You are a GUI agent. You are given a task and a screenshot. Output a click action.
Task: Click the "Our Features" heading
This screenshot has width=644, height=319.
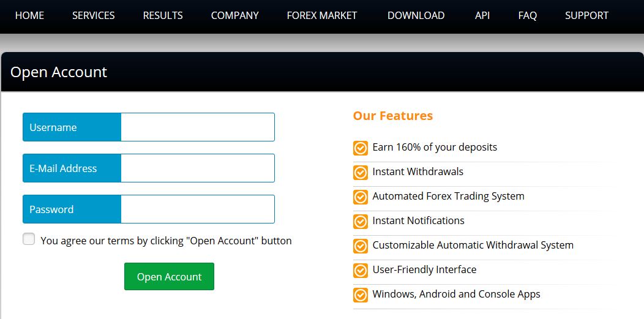392,116
